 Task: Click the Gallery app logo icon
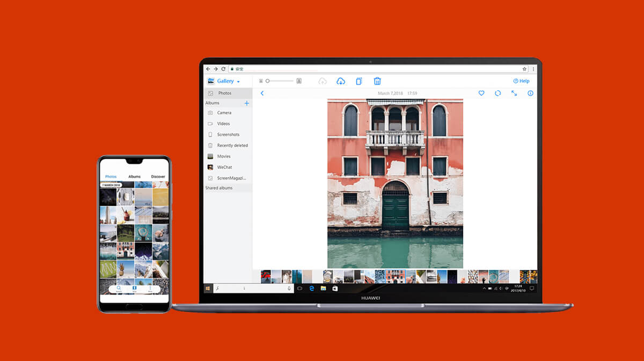click(x=210, y=81)
